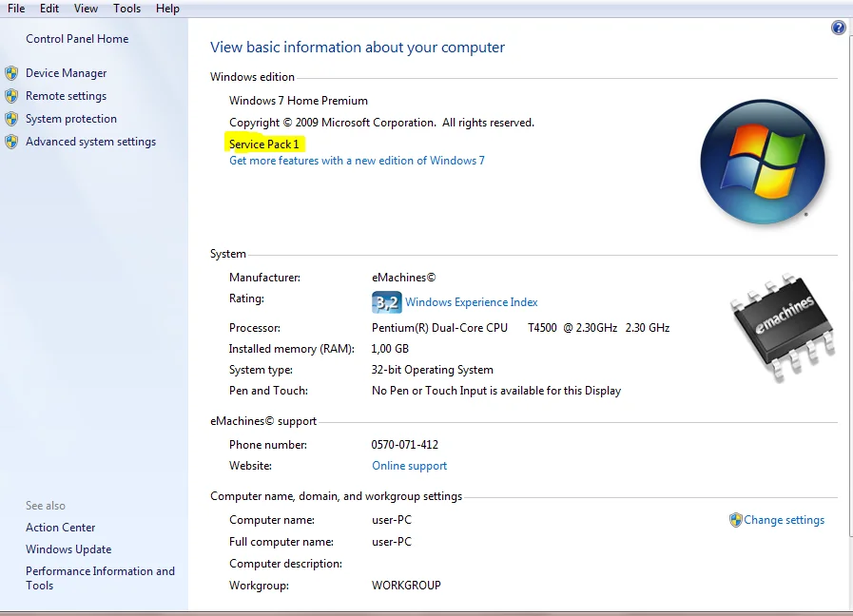
Task: Click the shield icon beside Device Manager
Action: tap(11, 73)
